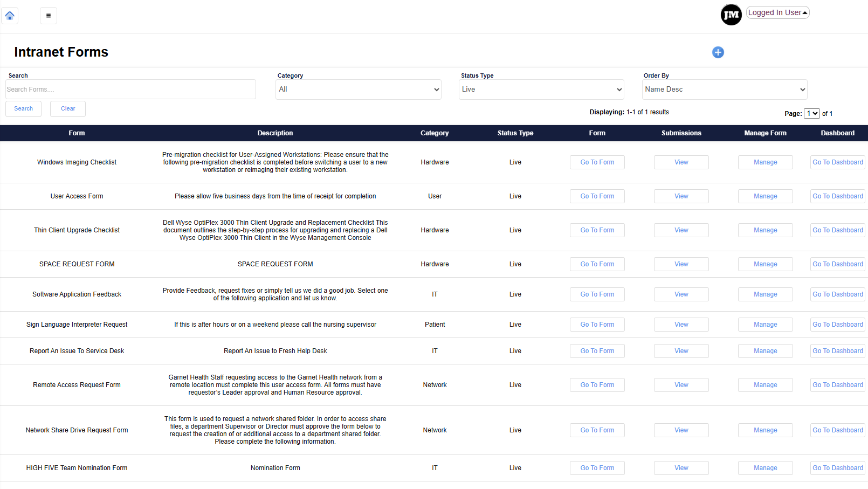Screen dimensions: 868x489
Task: Manage the Windows Imaging Checklist form
Action: [x=766, y=162]
